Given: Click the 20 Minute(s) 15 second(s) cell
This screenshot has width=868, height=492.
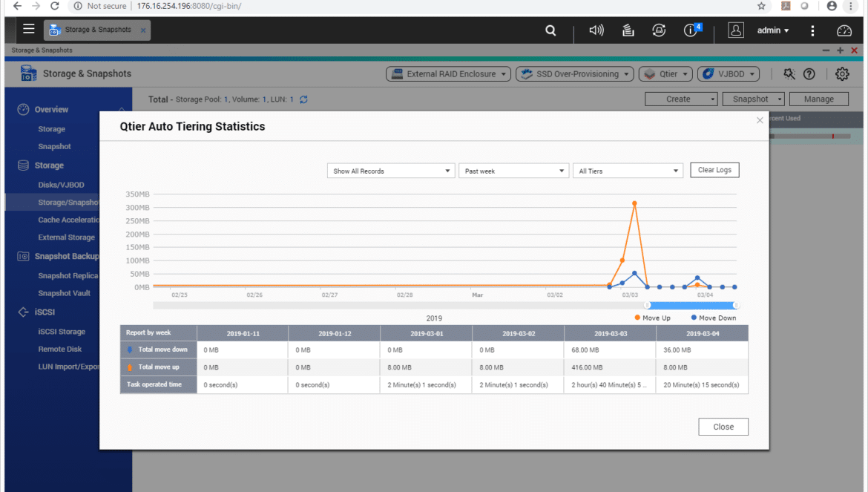Looking at the screenshot, I should click(x=702, y=384).
